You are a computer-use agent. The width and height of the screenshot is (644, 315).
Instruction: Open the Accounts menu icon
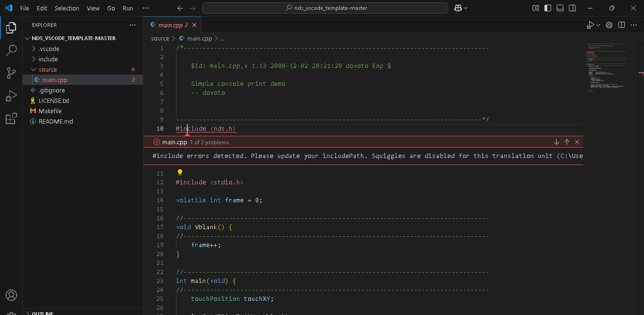point(11,295)
